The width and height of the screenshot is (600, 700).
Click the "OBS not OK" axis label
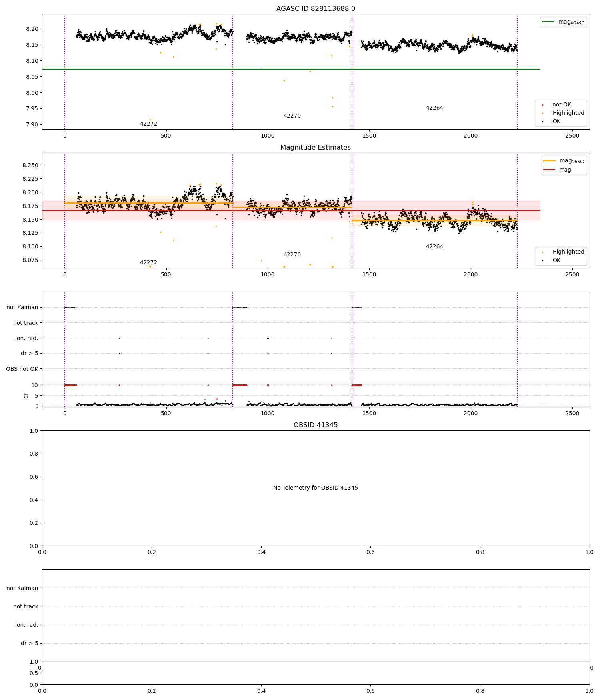coord(22,369)
